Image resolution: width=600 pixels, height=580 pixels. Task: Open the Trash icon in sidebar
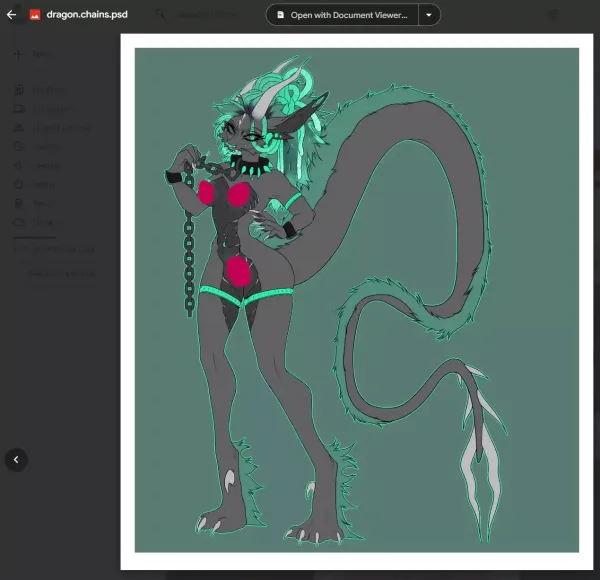pyautogui.click(x=20, y=204)
